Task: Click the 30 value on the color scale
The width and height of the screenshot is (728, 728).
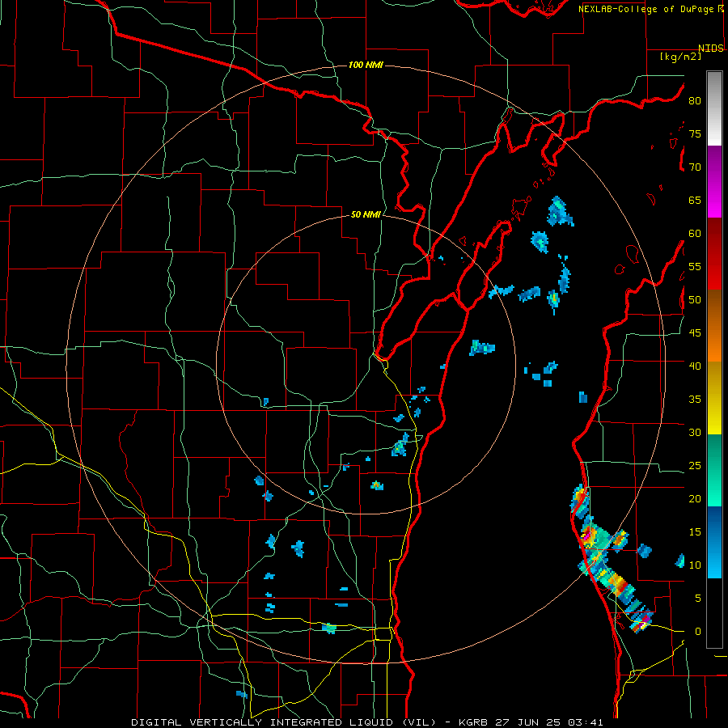Action: point(695,433)
